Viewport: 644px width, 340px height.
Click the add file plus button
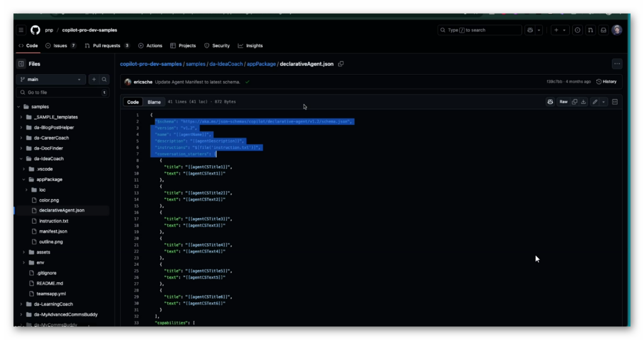[94, 79]
